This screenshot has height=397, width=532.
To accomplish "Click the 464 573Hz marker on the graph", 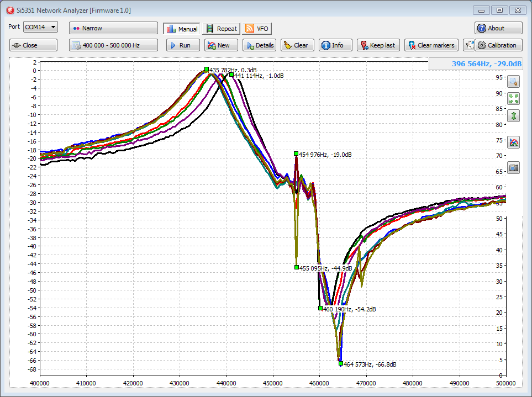I will tap(341, 363).
